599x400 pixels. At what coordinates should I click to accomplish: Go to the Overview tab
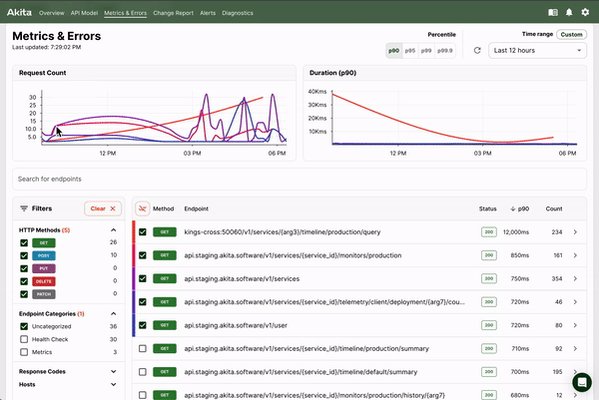[x=52, y=13]
